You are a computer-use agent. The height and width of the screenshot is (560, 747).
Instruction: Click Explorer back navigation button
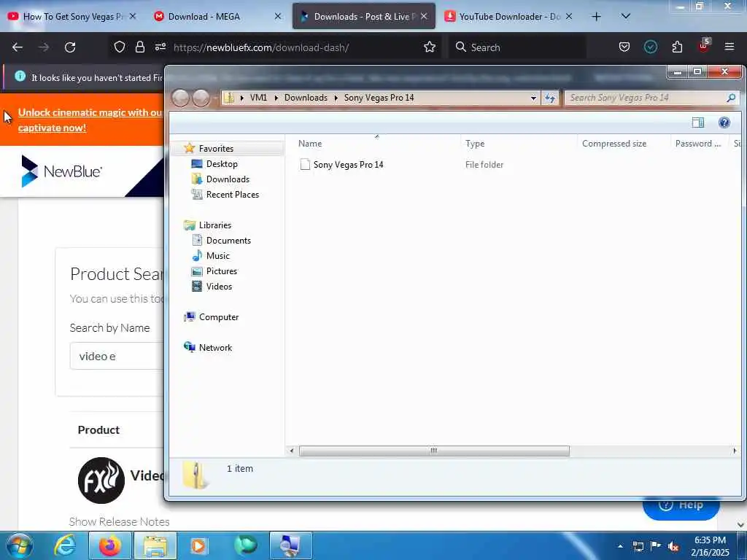[181, 98]
